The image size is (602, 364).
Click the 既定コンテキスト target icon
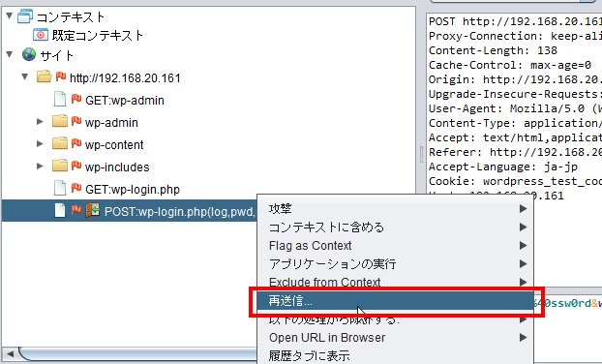pos(41,35)
